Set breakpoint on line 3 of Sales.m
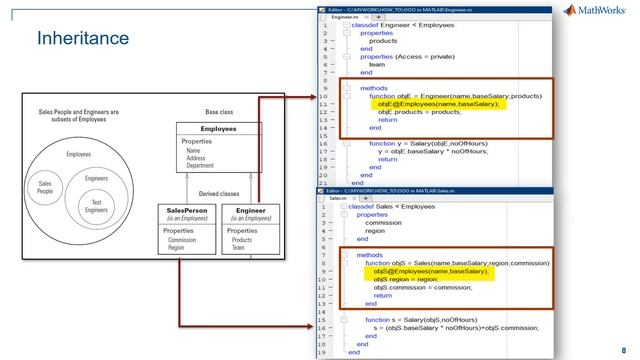The image size is (640, 360). [x=331, y=223]
